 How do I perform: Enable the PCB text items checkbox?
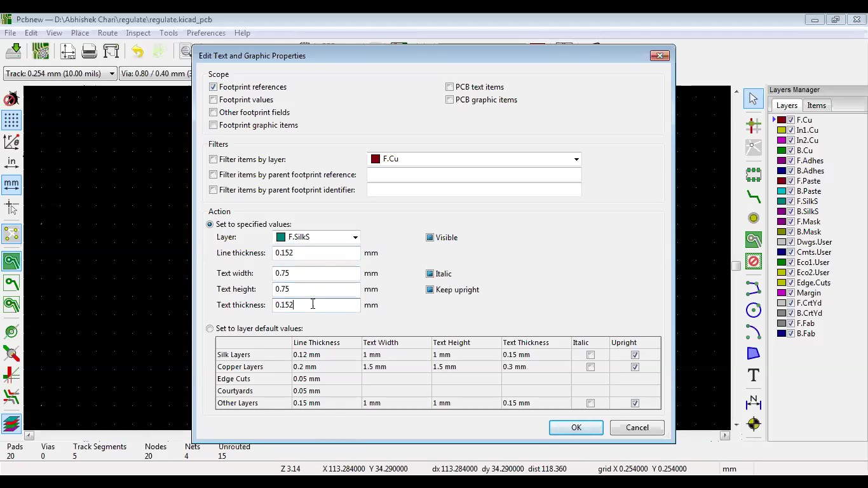pyautogui.click(x=449, y=86)
